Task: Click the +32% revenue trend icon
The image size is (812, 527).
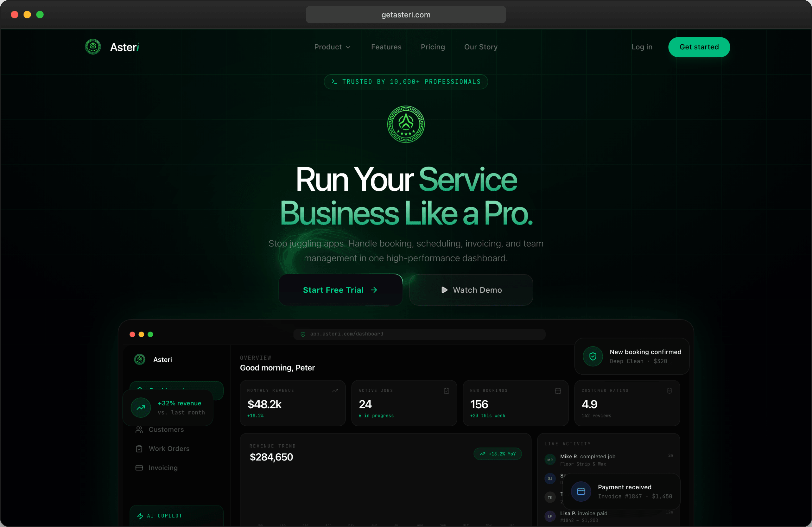Action: point(141,408)
